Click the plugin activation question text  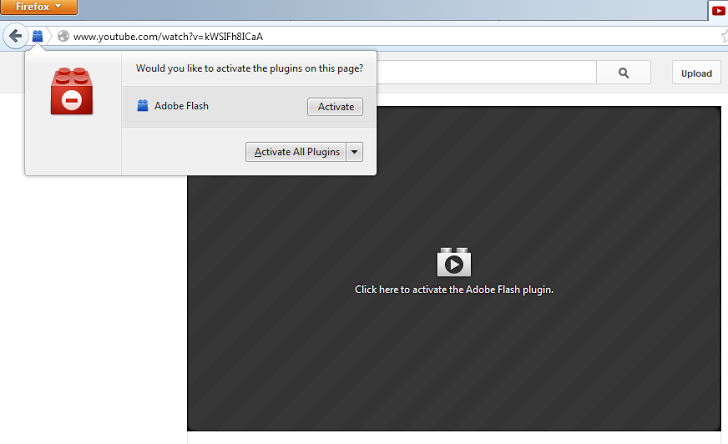coord(249,70)
